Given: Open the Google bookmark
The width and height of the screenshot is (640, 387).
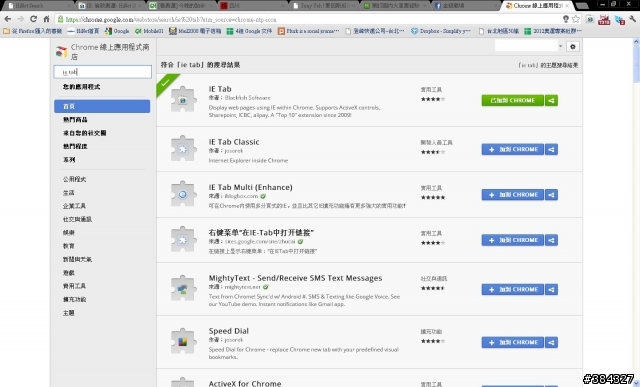Looking at the screenshot, I should (117, 31).
